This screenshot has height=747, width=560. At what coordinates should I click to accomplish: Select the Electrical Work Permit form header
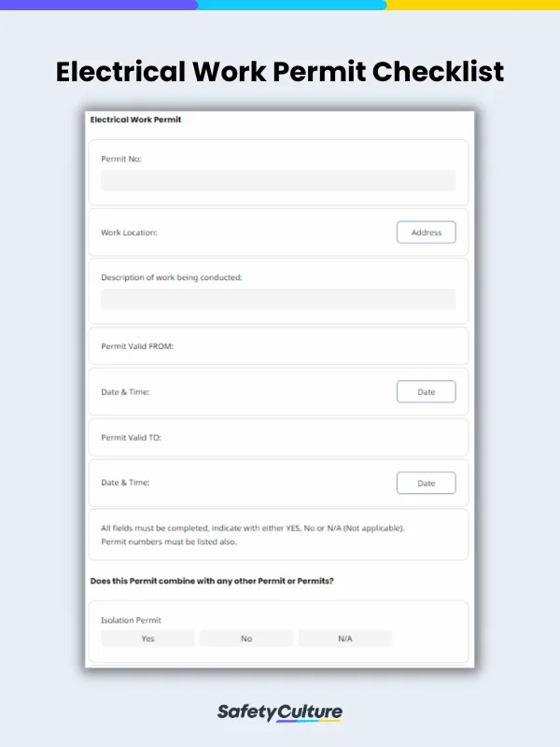coord(133,120)
